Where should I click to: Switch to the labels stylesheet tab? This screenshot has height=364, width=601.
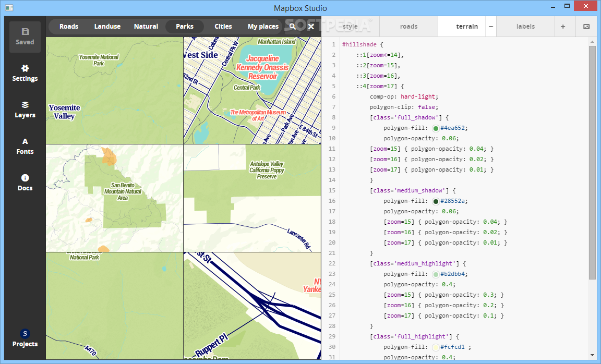click(x=525, y=27)
